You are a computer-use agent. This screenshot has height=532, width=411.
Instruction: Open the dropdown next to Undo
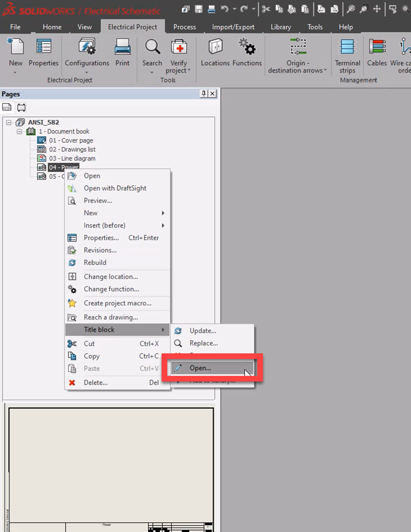tap(234, 9)
